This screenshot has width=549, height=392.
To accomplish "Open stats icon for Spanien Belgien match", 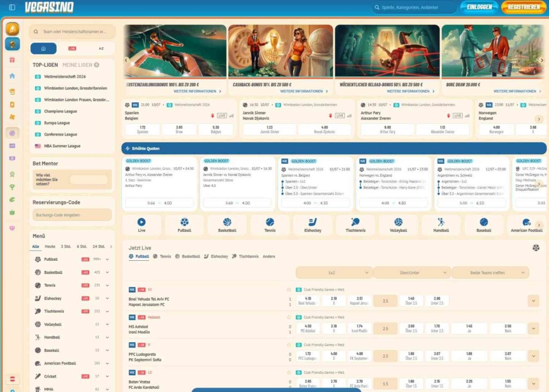I will click(231, 116).
